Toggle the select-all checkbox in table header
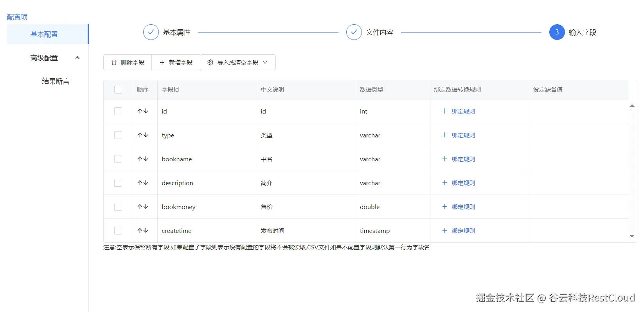Image resolution: width=644 pixels, height=312 pixels. (118, 90)
